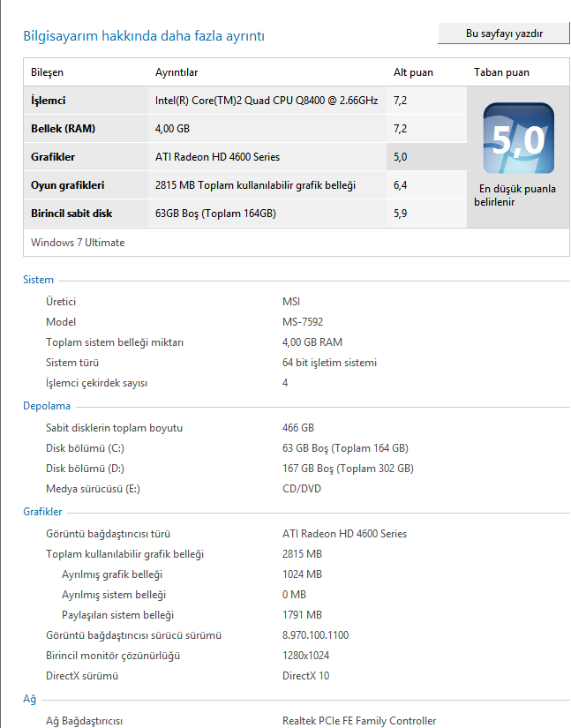Click the Depolama section heading
The height and width of the screenshot is (728, 571).
coord(47,406)
